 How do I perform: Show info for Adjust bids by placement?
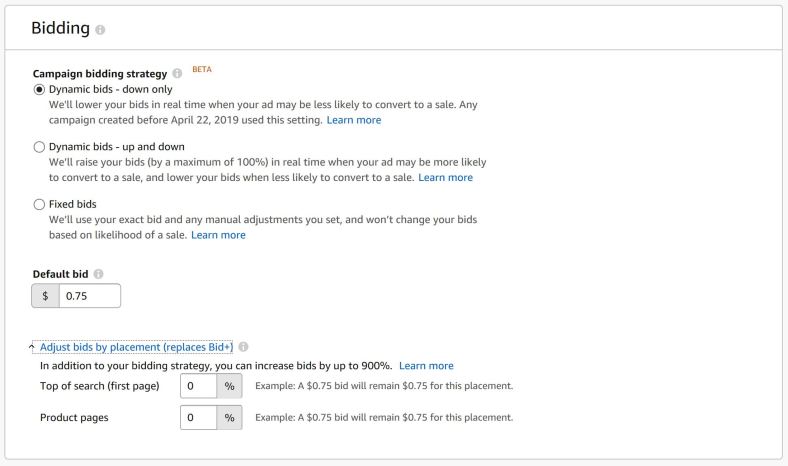(x=244, y=347)
